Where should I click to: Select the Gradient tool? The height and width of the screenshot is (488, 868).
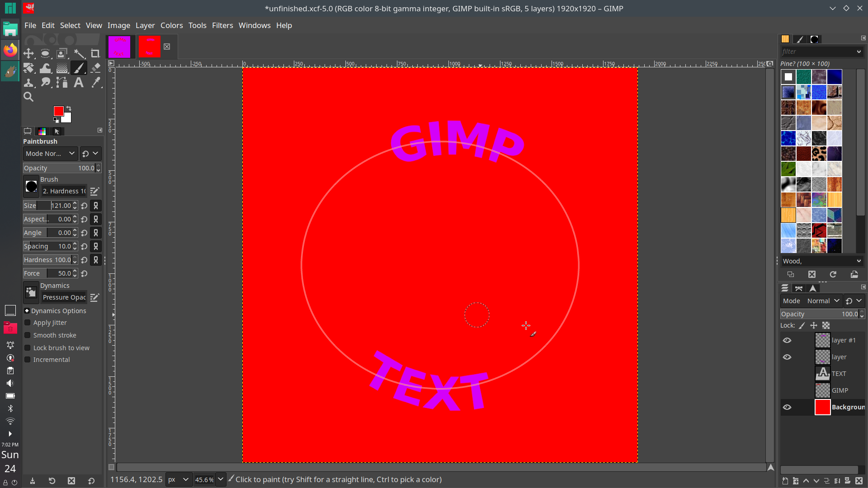[62, 68]
